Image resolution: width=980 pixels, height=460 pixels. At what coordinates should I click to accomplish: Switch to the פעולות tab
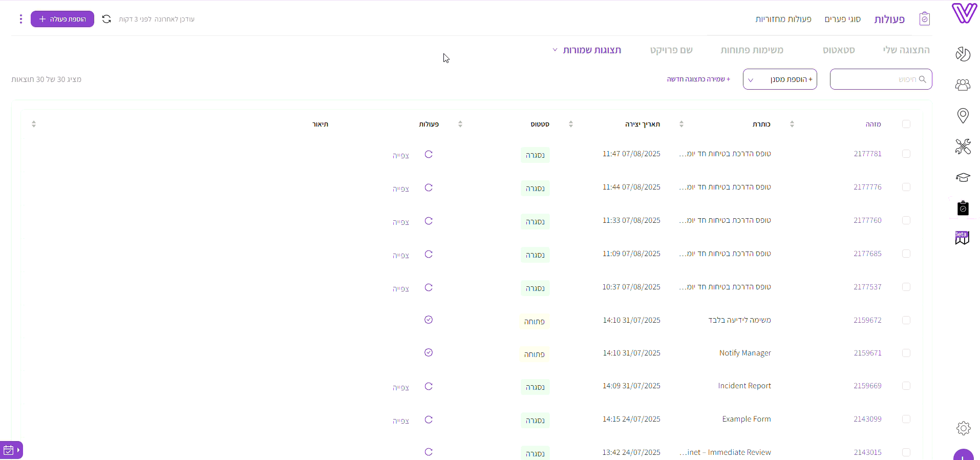click(x=889, y=19)
